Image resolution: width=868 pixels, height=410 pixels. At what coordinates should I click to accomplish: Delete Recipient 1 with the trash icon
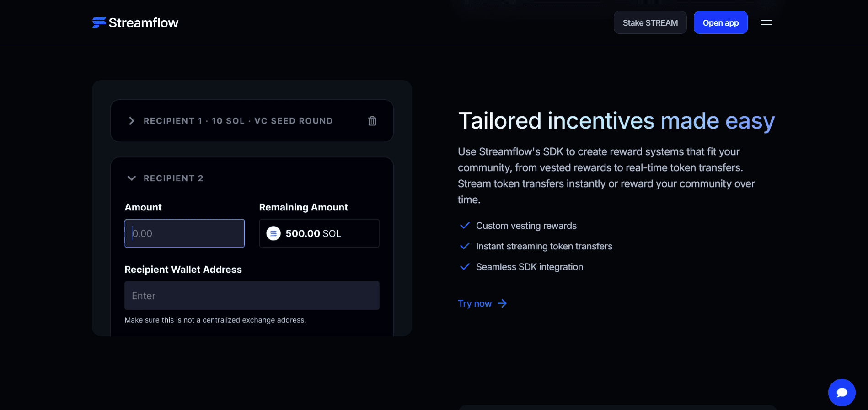(x=372, y=121)
